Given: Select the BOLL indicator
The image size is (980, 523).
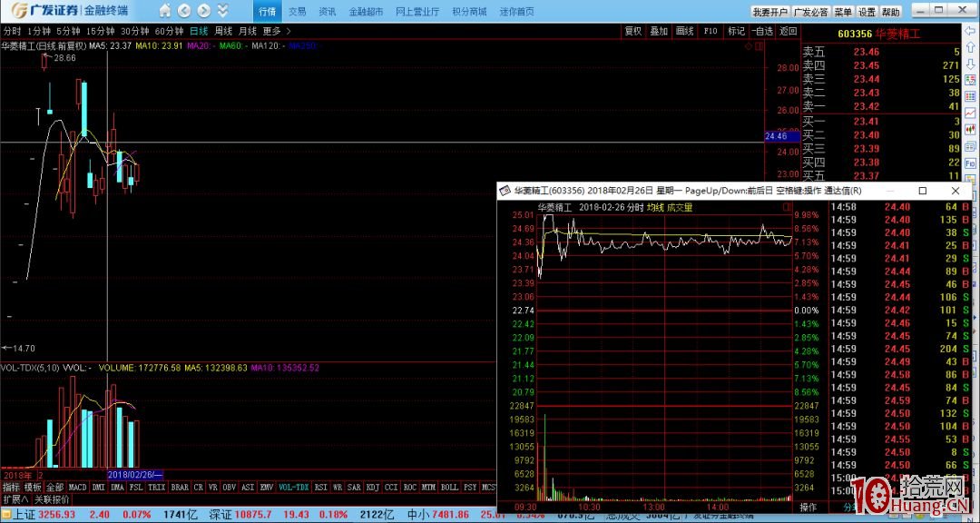Looking at the screenshot, I should 449,488.
